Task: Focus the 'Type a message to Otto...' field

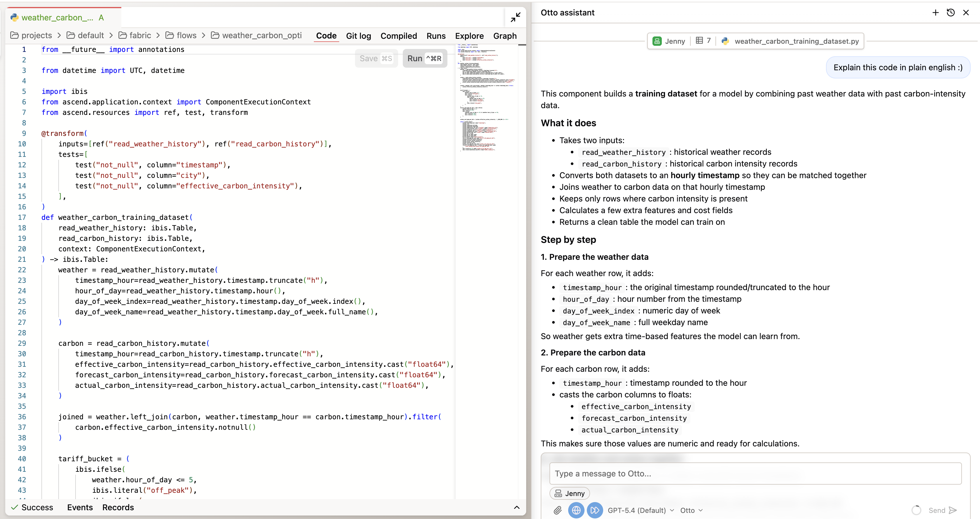Action: [755, 474]
